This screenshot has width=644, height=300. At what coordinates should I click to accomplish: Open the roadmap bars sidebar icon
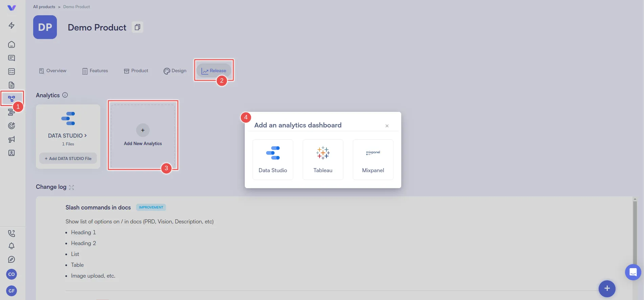click(11, 113)
